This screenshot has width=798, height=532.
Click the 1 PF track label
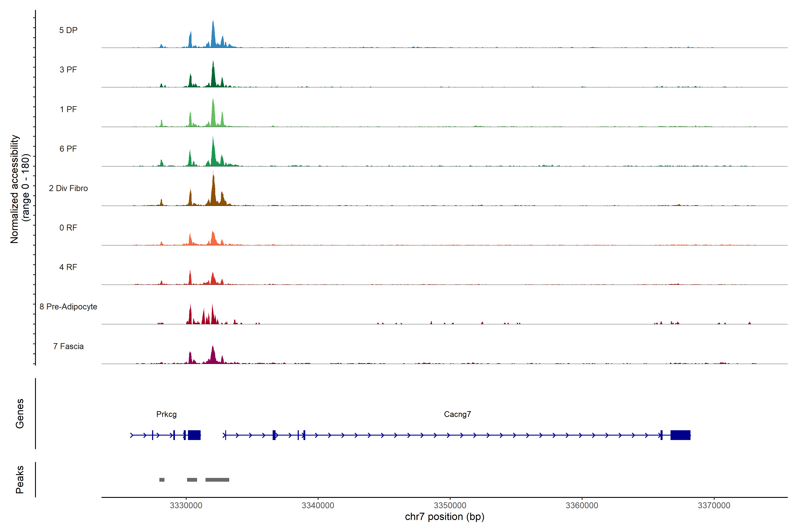[x=68, y=109]
